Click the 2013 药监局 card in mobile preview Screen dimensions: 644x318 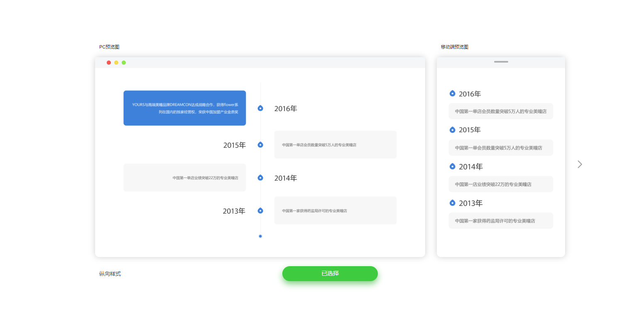[x=501, y=221]
